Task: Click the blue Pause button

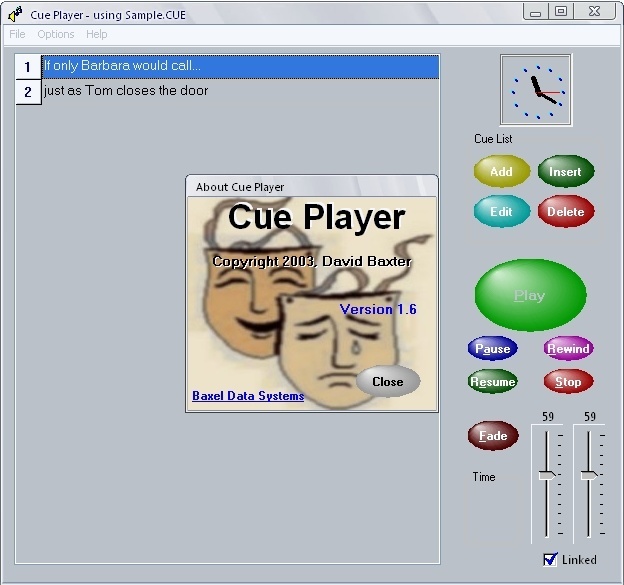Action: click(x=492, y=349)
